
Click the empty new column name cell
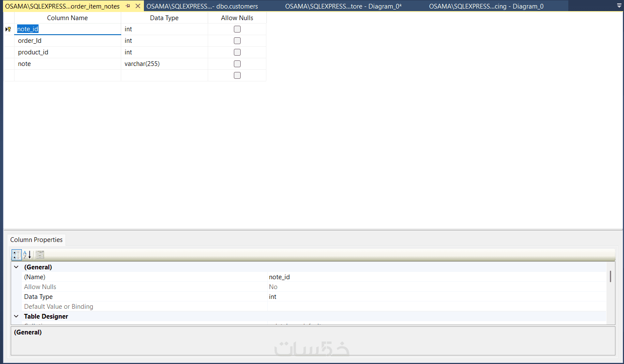tap(68, 75)
